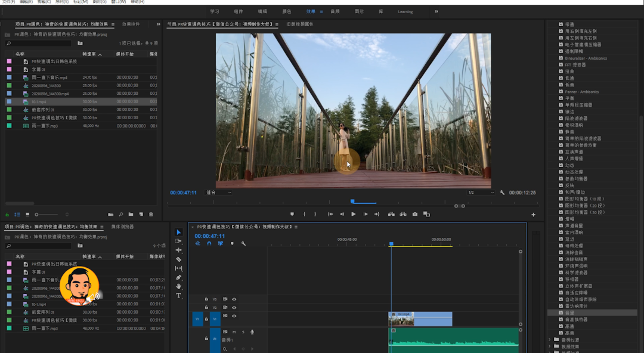
Task: Click Mark In bracket in Program monitor
Action: pyautogui.click(x=304, y=214)
